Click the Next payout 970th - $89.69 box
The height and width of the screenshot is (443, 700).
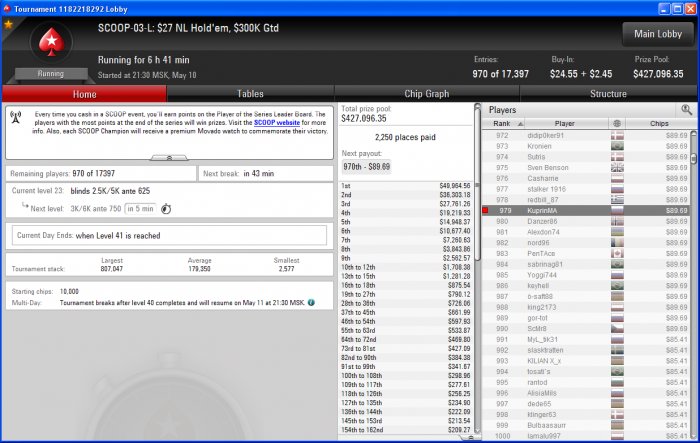367,167
